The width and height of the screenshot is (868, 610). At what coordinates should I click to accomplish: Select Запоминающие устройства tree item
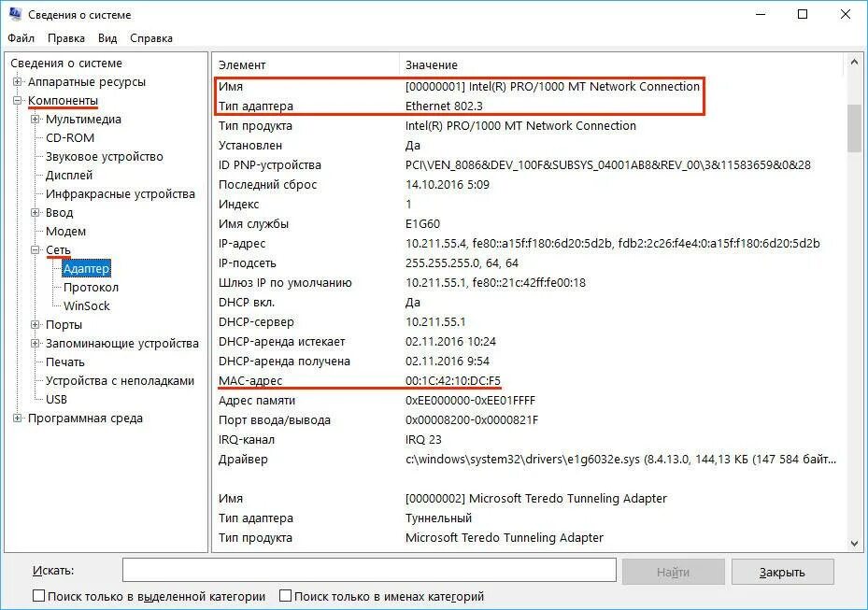[x=121, y=344]
